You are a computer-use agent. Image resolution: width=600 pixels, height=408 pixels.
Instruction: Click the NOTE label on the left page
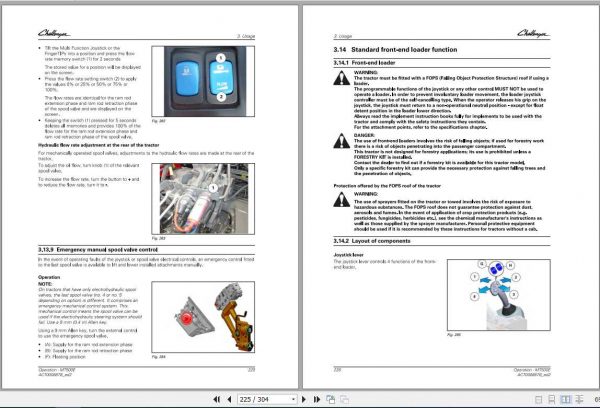click(x=45, y=284)
